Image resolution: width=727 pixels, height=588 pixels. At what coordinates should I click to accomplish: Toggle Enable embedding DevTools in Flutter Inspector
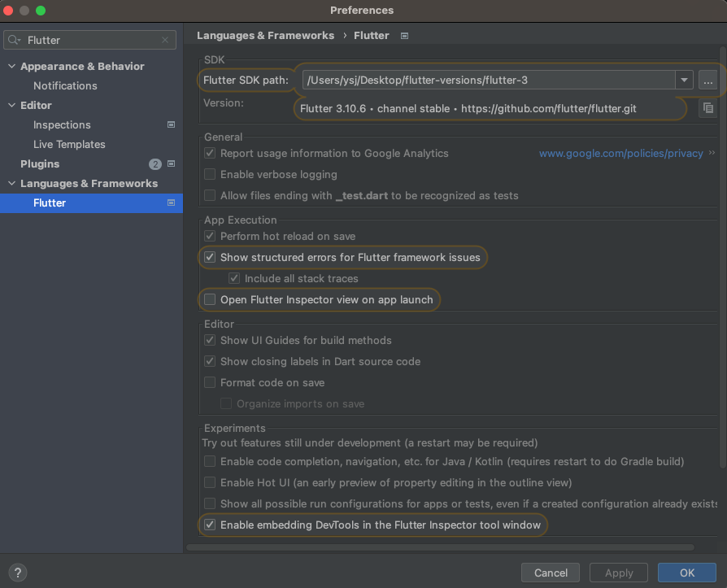click(210, 525)
